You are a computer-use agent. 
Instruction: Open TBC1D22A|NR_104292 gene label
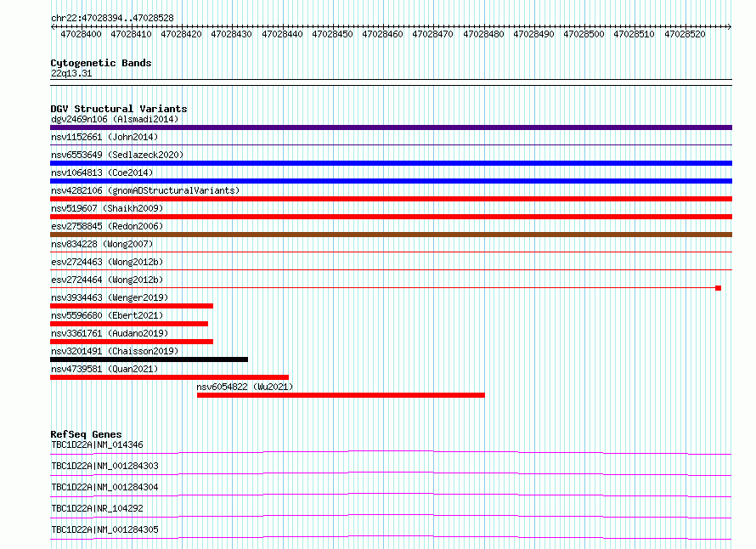[97, 508]
